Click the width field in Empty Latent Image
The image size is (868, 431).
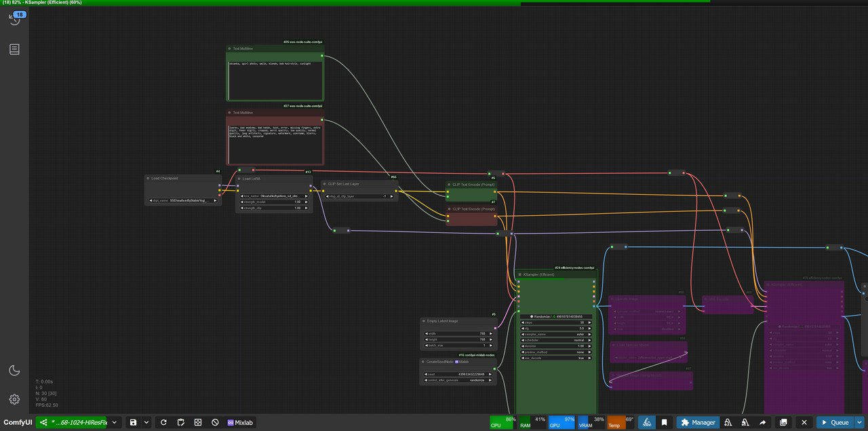(x=458, y=333)
